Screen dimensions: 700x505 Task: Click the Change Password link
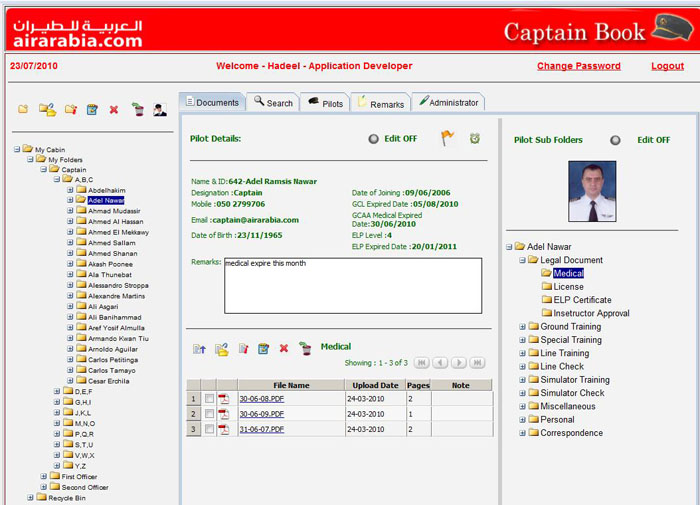click(578, 66)
